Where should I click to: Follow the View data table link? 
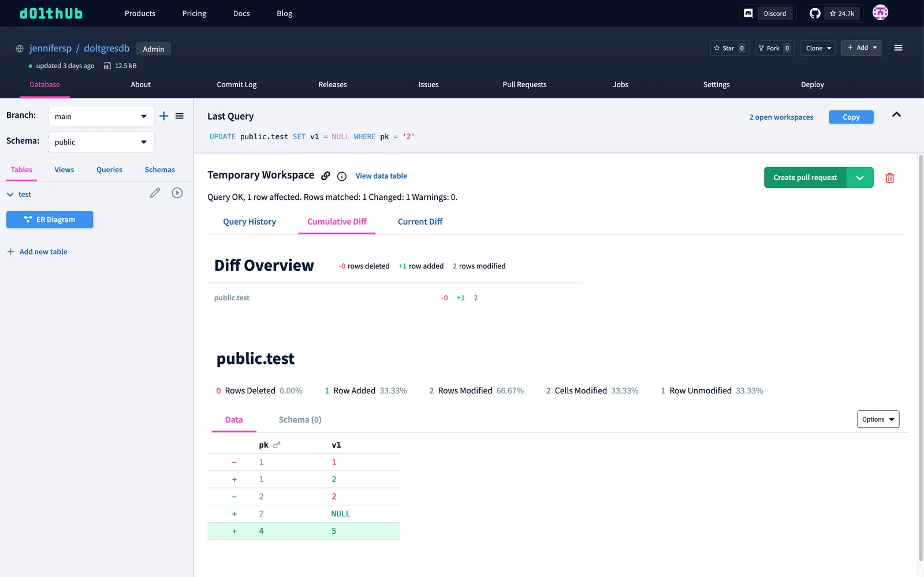381,176
